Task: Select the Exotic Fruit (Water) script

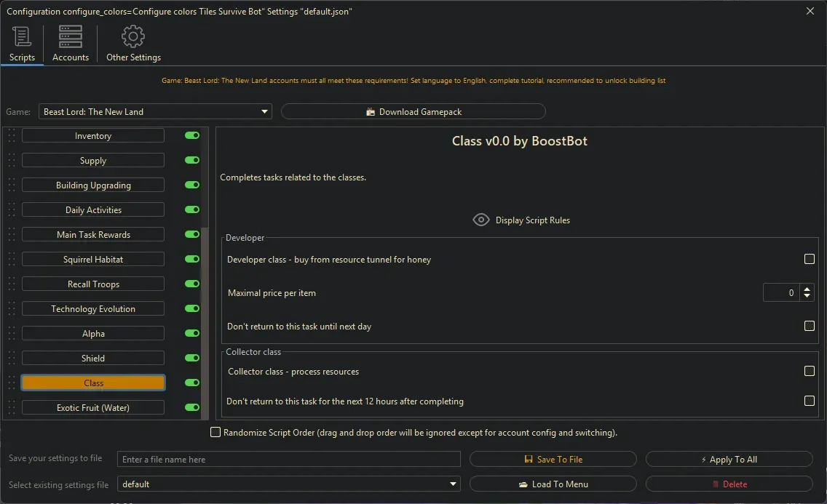Action: 93,408
